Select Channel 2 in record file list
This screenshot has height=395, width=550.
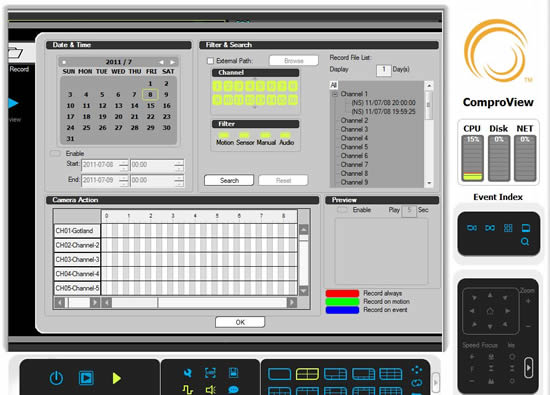(354, 120)
